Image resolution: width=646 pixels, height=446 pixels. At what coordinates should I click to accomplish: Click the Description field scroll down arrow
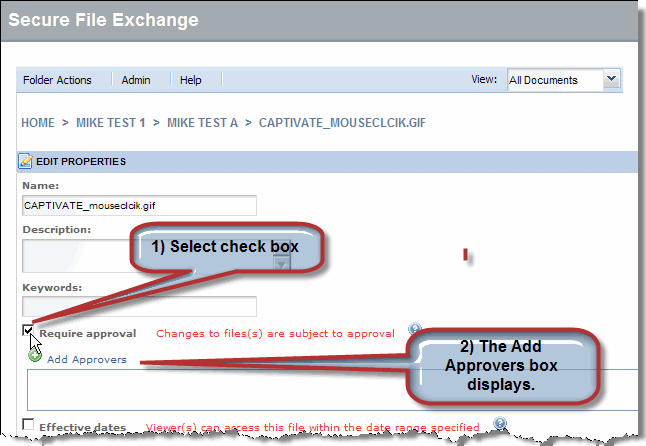click(282, 262)
